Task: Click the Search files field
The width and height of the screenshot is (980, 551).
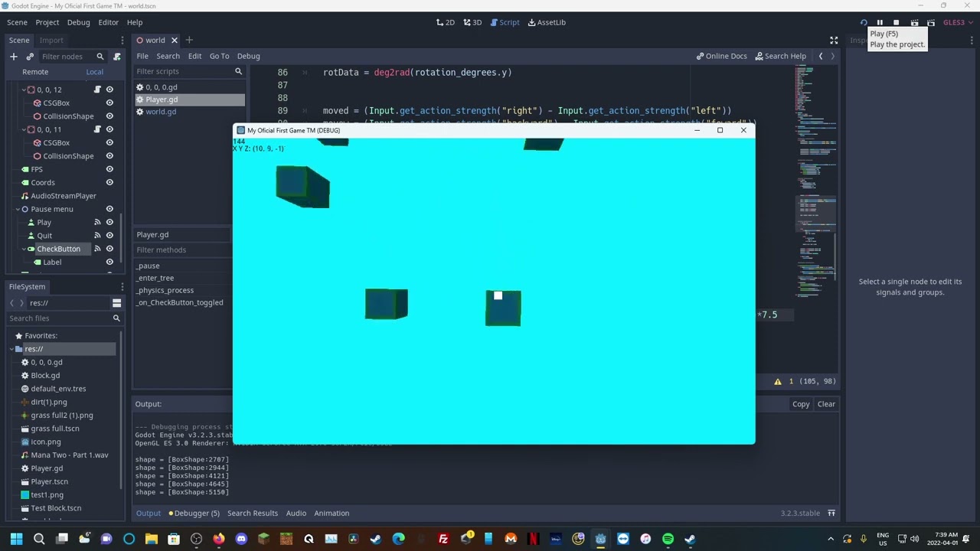Action: click(64, 318)
